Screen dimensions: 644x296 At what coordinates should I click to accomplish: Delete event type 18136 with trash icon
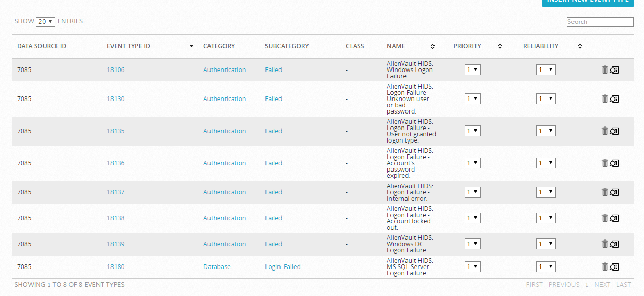[605, 163]
